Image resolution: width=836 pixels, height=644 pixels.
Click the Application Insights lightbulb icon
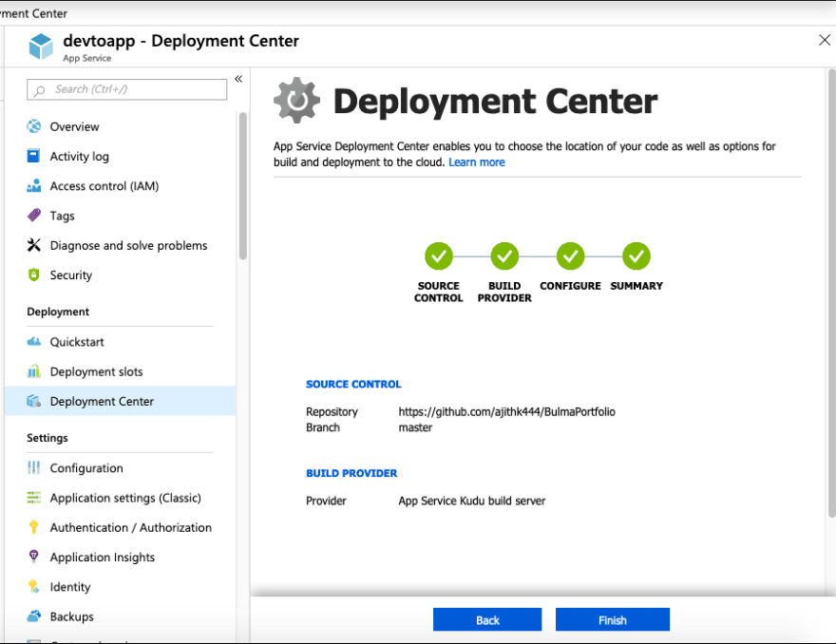click(33, 557)
